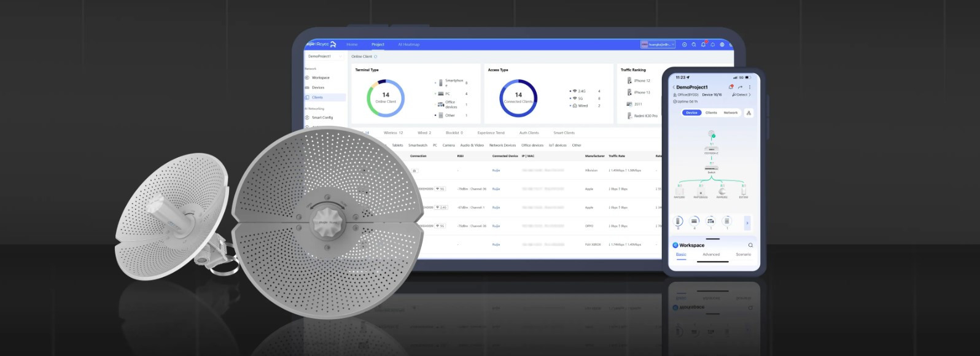The height and width of the screenshot is (356, 980).
Task: Click the Smart Config sidebar icon
Action: tap(307, 117)
